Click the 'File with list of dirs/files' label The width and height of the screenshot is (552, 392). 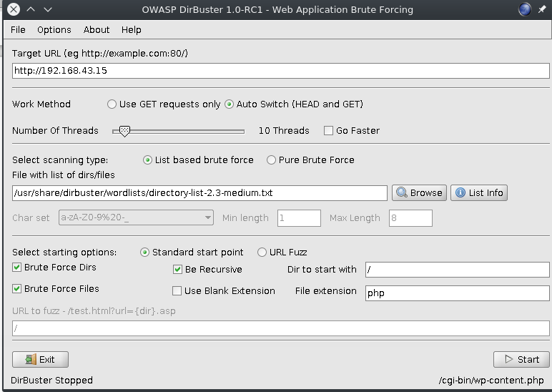64,175
